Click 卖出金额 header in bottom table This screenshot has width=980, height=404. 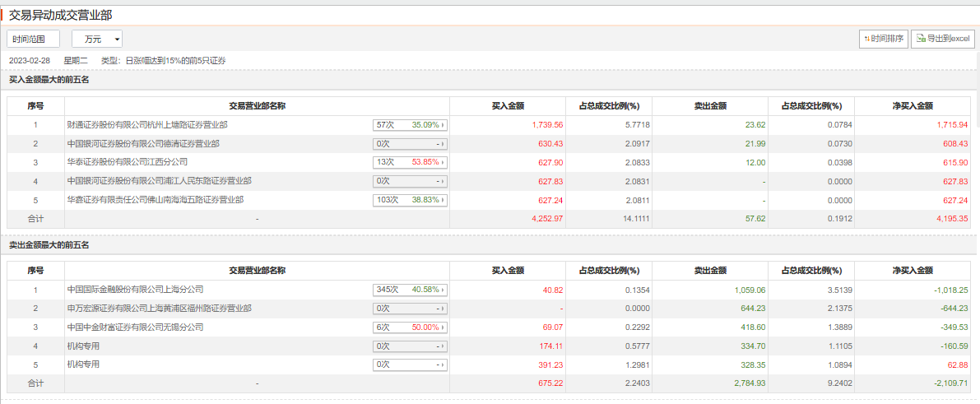point(710,272)
